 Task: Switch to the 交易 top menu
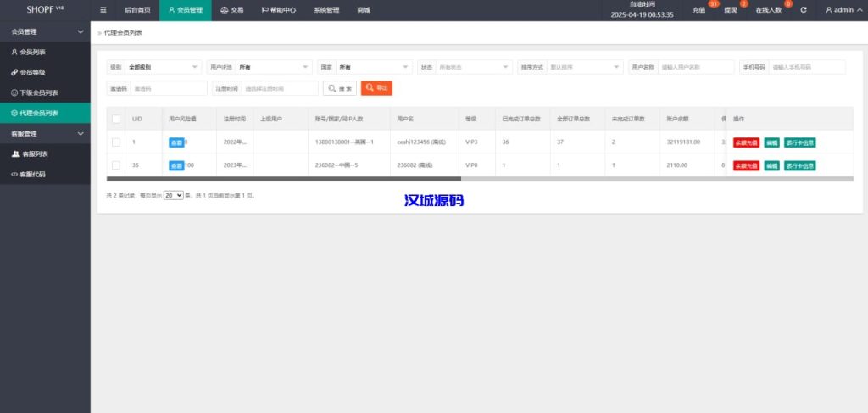click(x=231, y=10)
